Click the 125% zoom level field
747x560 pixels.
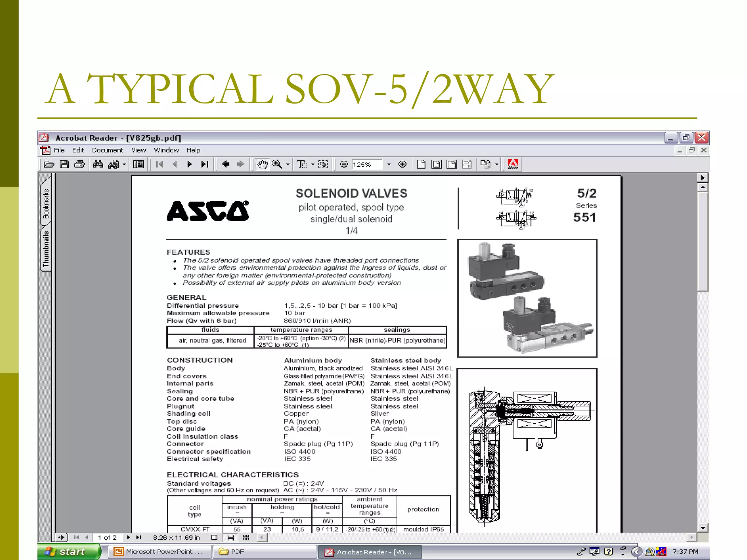(x=367, y=164)
